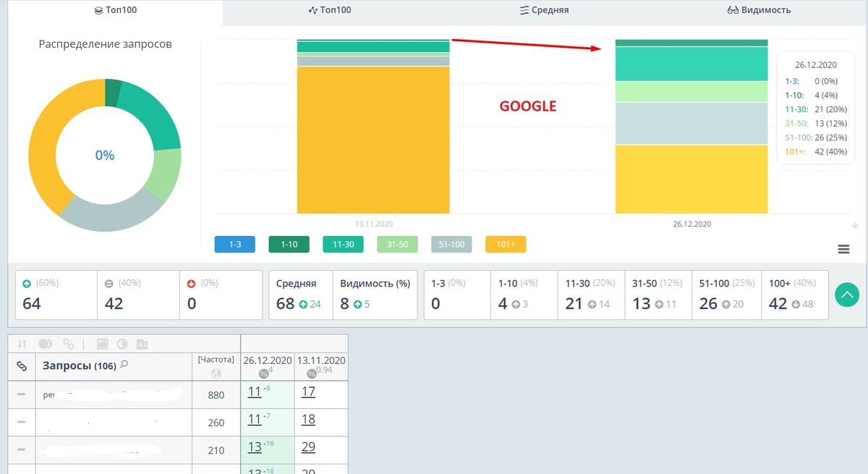Open search magnifier next to Запросы
Image resolution: width=868 pixels, height=474 pixels.
(x=124, y=365)
